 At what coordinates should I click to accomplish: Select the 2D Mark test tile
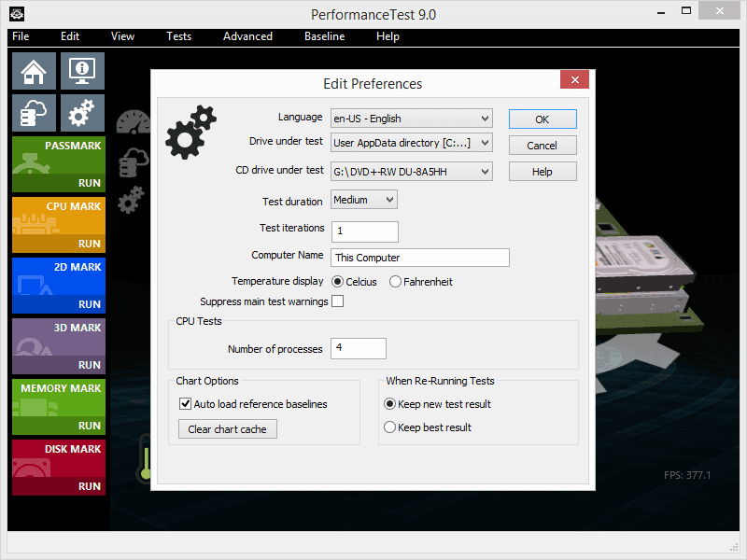point(58,286)
